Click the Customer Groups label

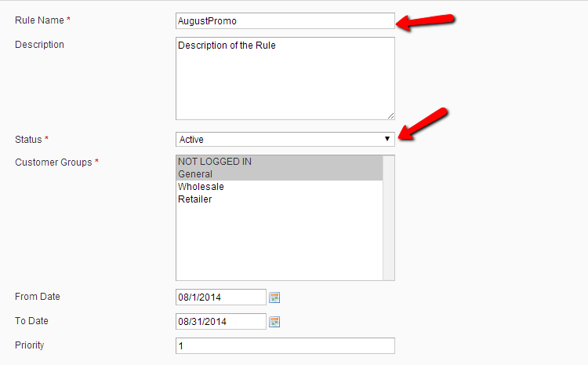tap(54, 162)
